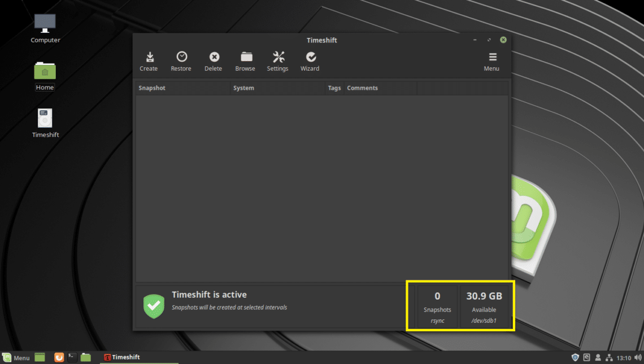Select the Delete snapshot icon
This screenshot has height=364, width=644.
coord(214,62)
